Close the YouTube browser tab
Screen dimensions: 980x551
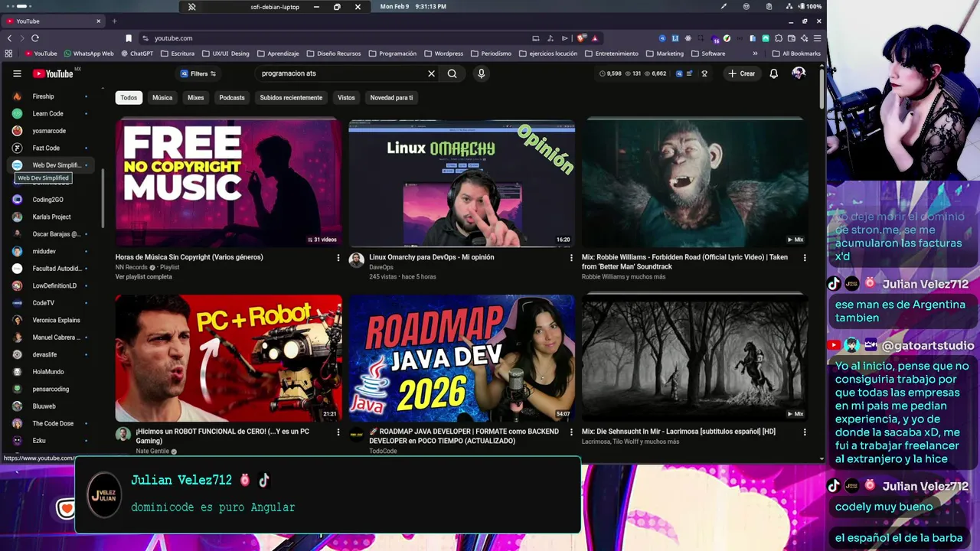pos(98,21)
